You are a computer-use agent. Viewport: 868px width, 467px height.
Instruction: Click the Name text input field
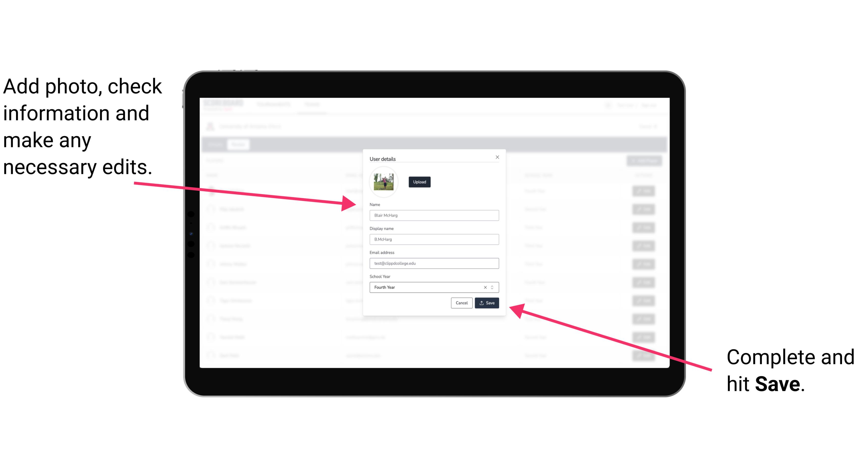pyautogui.click(x=434, y=215)
